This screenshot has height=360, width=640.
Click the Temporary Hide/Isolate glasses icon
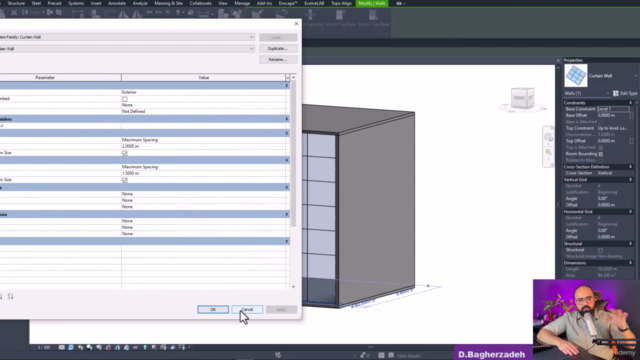click(x=136, y=347)
